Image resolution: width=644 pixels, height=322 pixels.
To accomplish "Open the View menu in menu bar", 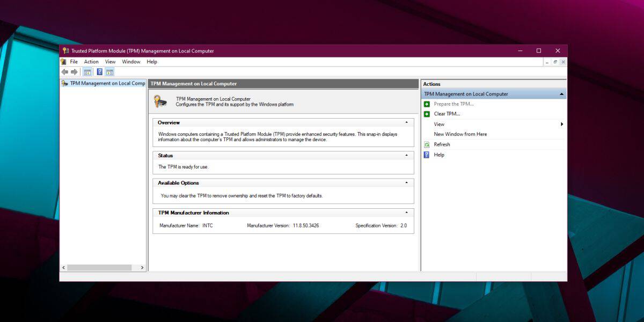I will (110, 62).
